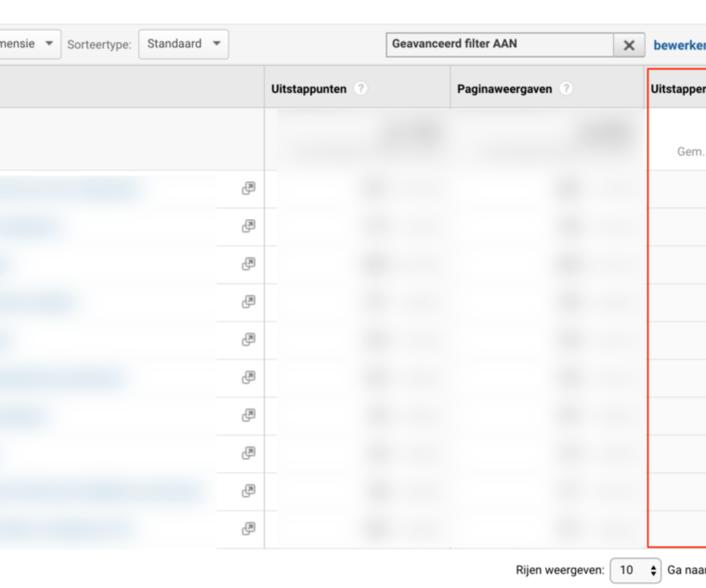The height and width of the screenshot is (588, 706).
Task: Select the highlighted Uitstappercentage column header
Action: (678, 89)
